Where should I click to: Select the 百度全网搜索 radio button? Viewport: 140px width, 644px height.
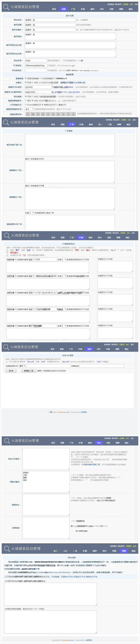[26, 78]
